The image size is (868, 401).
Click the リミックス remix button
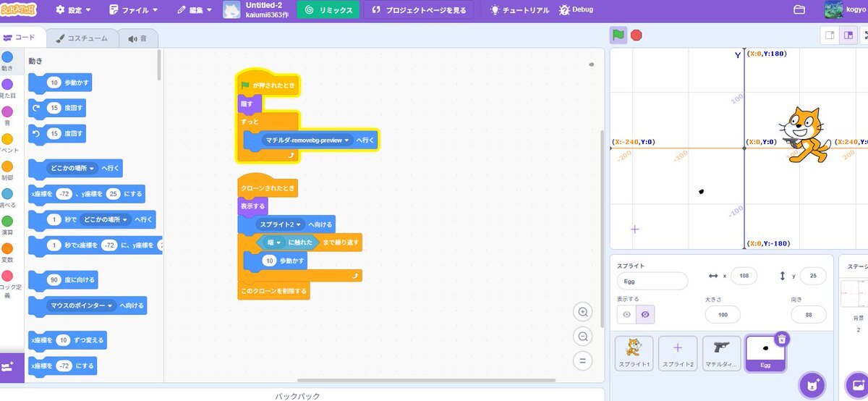coord(328,10)
